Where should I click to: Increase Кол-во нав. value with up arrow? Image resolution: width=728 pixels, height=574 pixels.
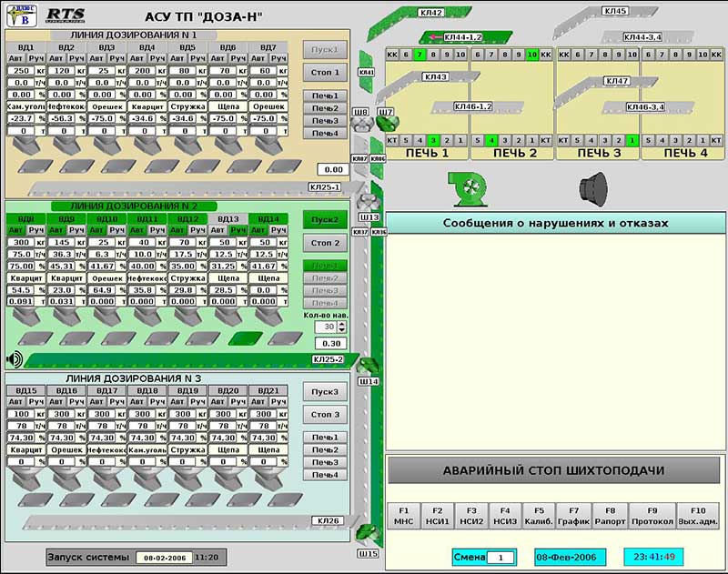341,322
